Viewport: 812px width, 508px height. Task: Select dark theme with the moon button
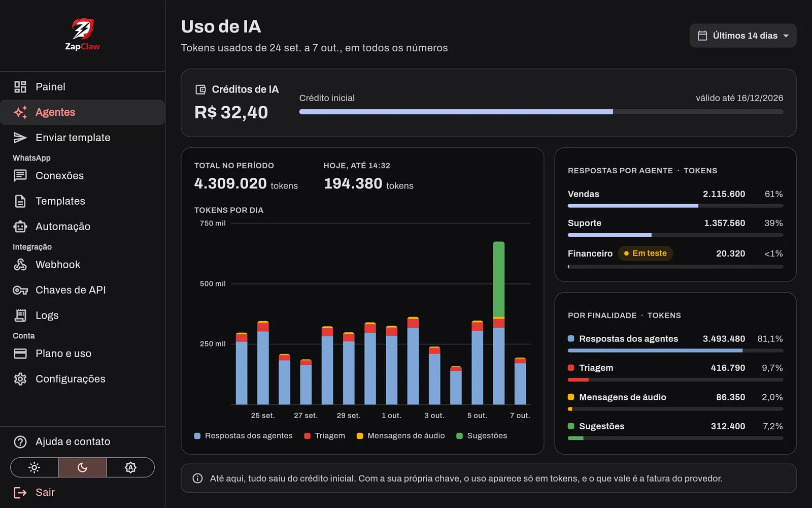click(x=83, y=467)
